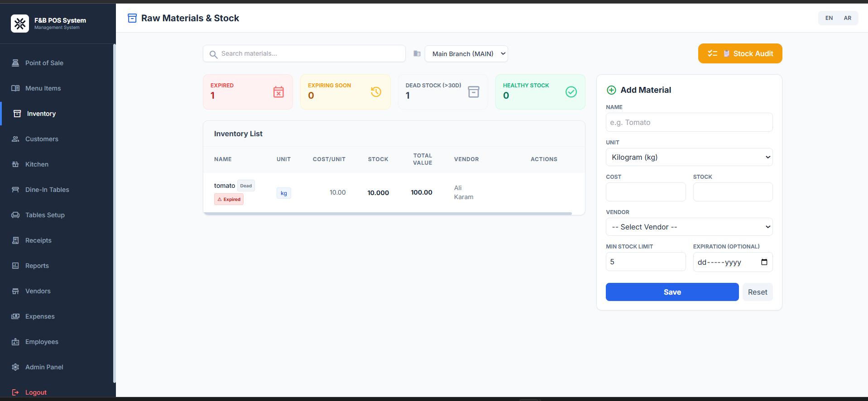Click the inventory list horizontal scrollbar
868x401 pixels.
click(x=388, y=214)
